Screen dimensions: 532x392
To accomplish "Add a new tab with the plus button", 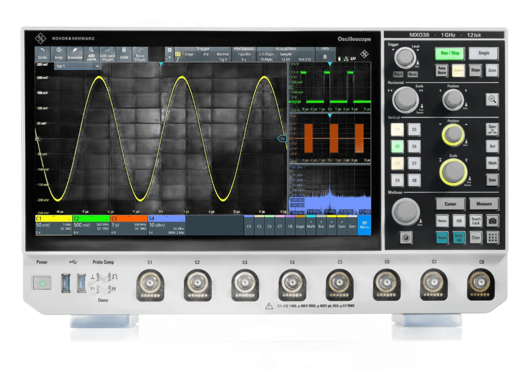I will pyautogui.click(x=97, y=66).
